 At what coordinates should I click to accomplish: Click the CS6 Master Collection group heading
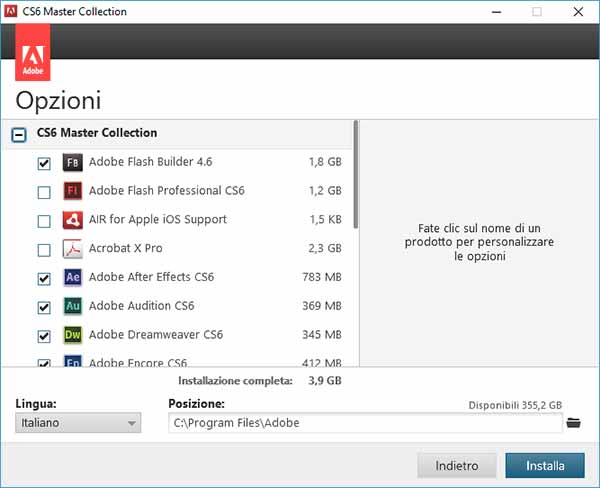[x=97, y=133]
